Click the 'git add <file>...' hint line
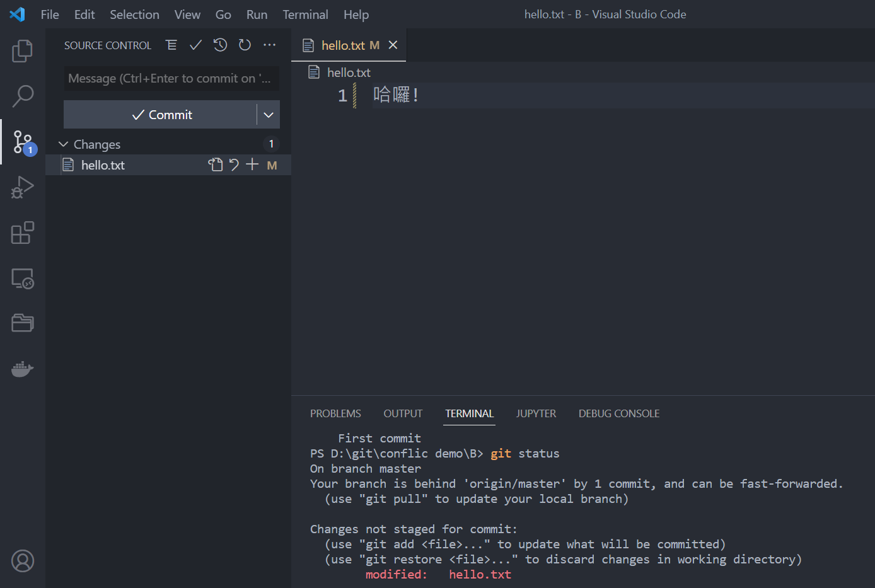 tap(525, 544)
